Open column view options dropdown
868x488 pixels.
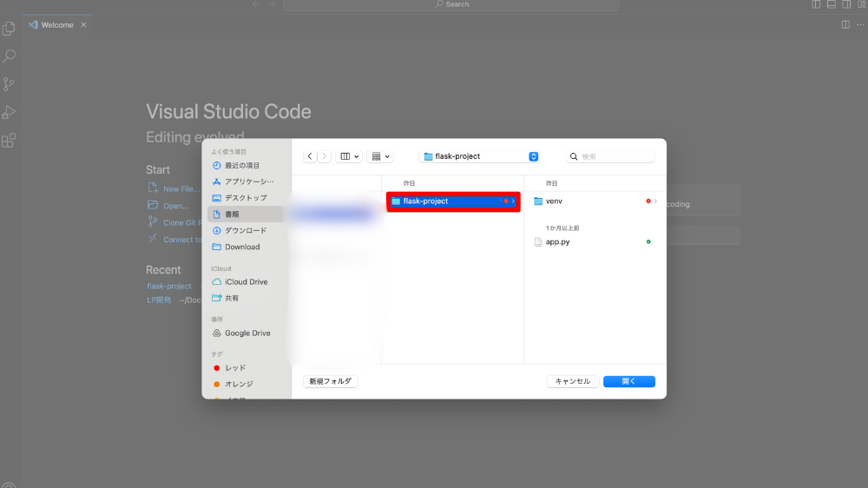(349, 157)
